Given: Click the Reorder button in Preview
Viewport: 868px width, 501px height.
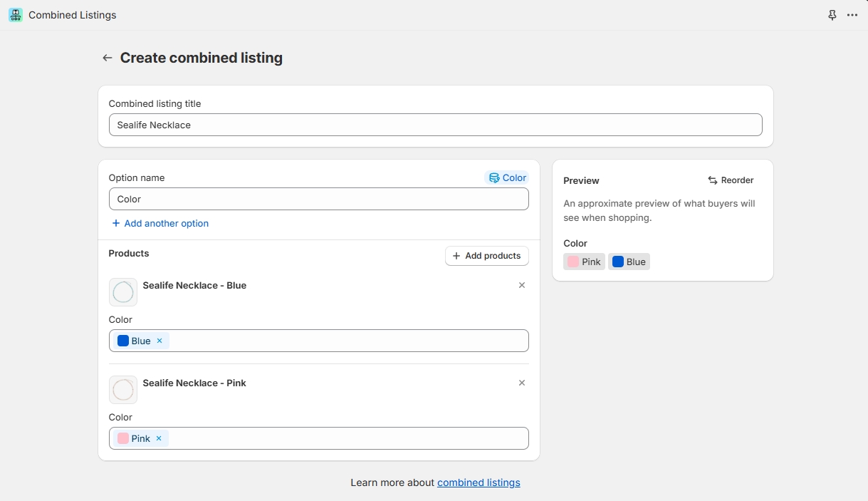Looking at the screenshot, I should click(731, 180).
